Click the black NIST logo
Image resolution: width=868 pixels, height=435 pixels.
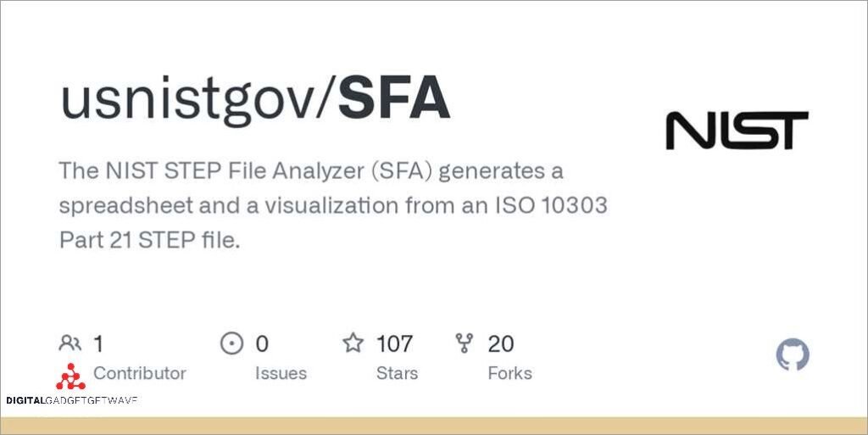click(736, 131)
